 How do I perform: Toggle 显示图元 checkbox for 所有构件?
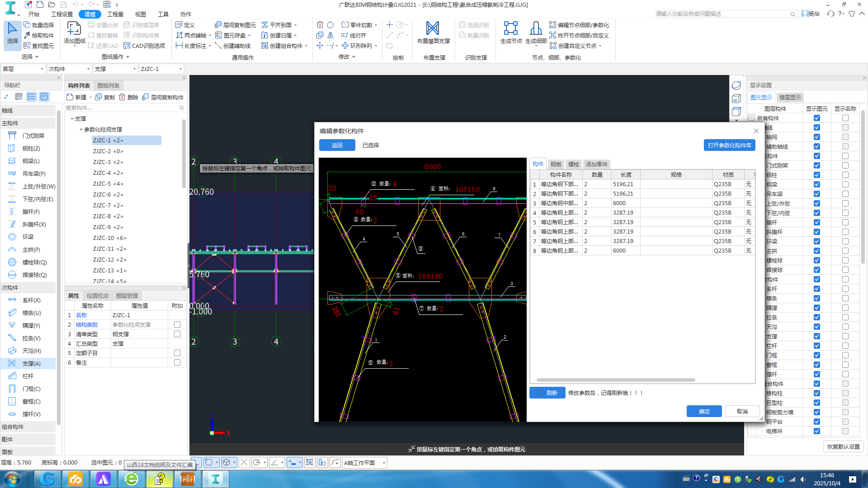816,118
